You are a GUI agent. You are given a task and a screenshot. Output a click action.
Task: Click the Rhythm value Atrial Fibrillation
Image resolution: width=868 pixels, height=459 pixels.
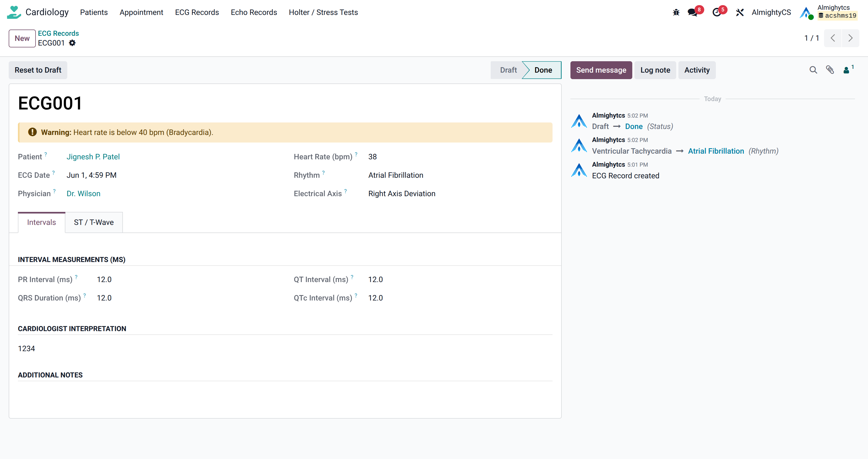click(x=395, y=175)
